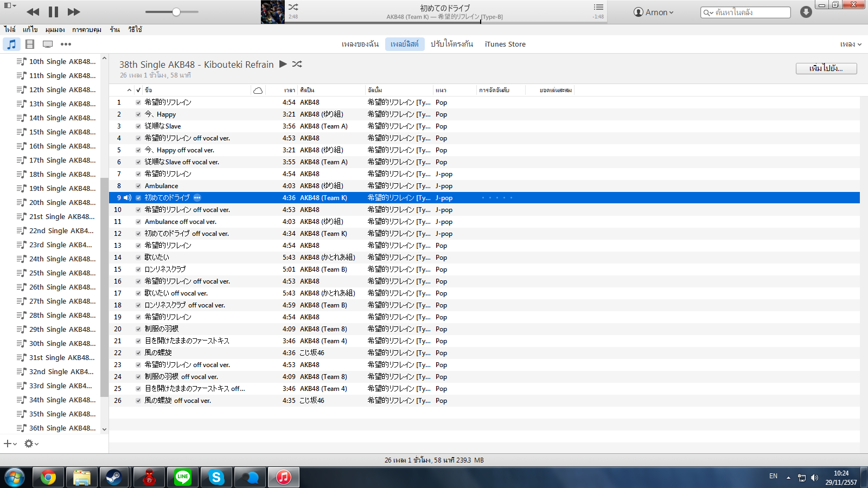The width and height of the screenshot is (868, 488).
Task: Uncheck the Ambulance off vocal track 11 checkbox
Action: [x=138, y=222]
